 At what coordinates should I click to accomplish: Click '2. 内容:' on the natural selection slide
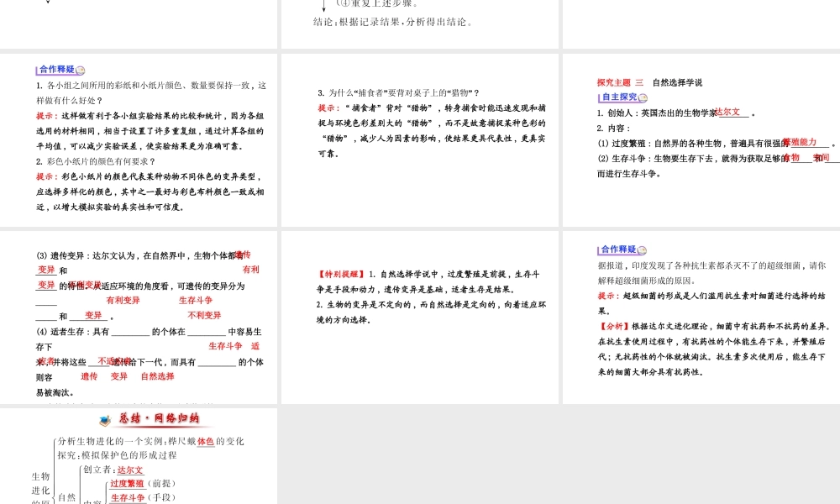(x=614, y=129)
